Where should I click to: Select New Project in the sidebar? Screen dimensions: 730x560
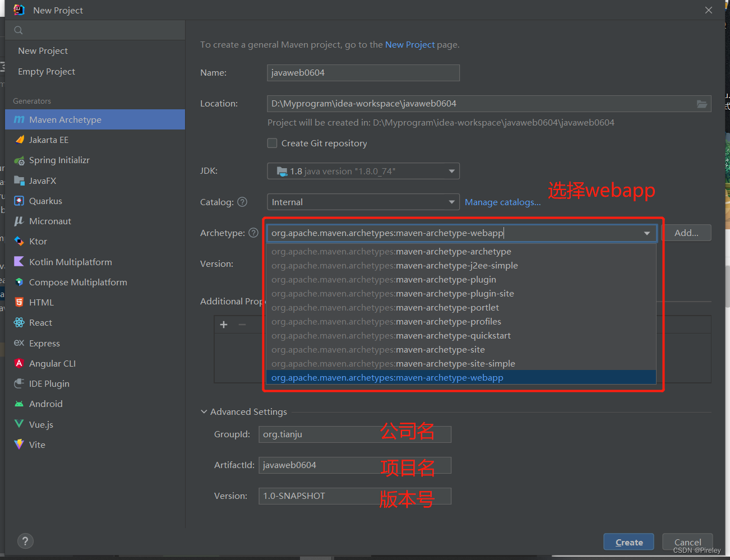pos(43,50)
